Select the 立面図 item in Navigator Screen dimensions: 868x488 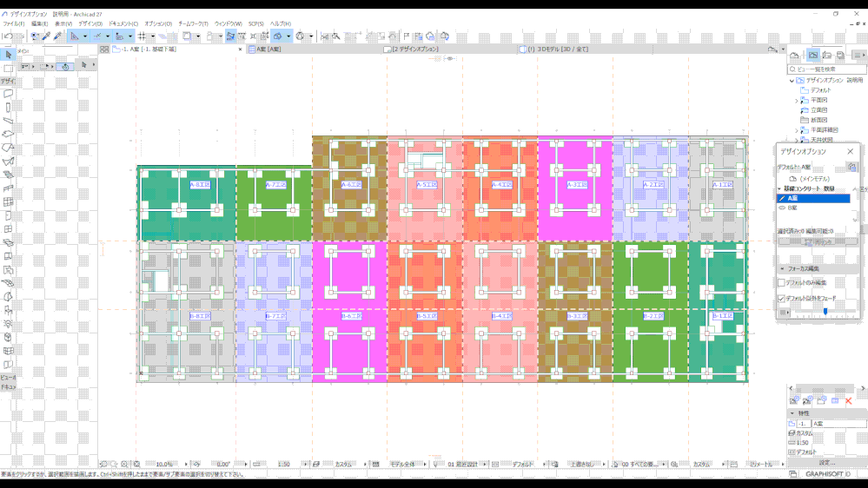tap(819, 110)
